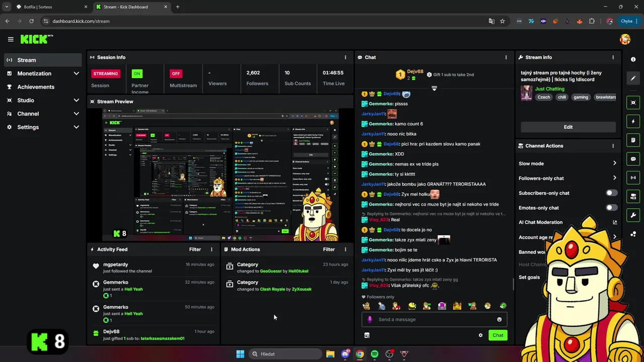The width and height of the screenshot is (644, 362).
Task: Open File Explorer from the taskbar
Action: 330,354
